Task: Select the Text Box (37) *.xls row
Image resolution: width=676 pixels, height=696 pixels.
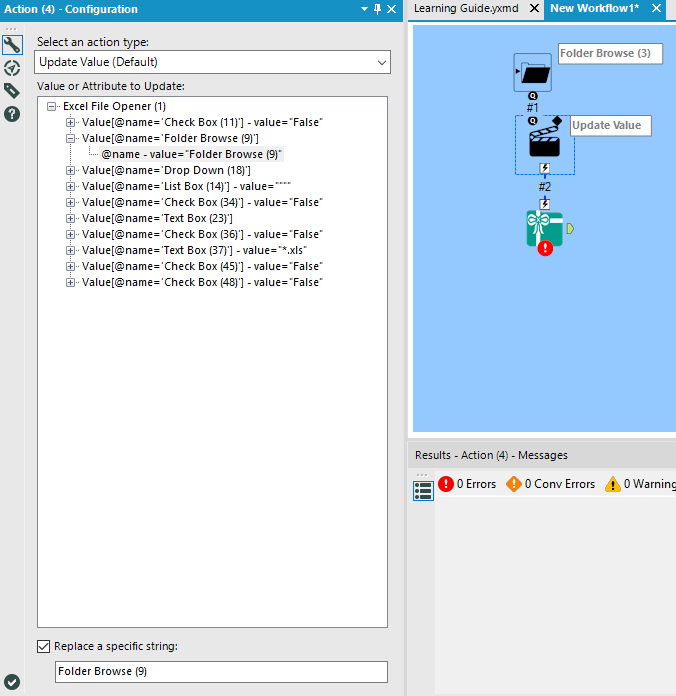Action: 194,250
